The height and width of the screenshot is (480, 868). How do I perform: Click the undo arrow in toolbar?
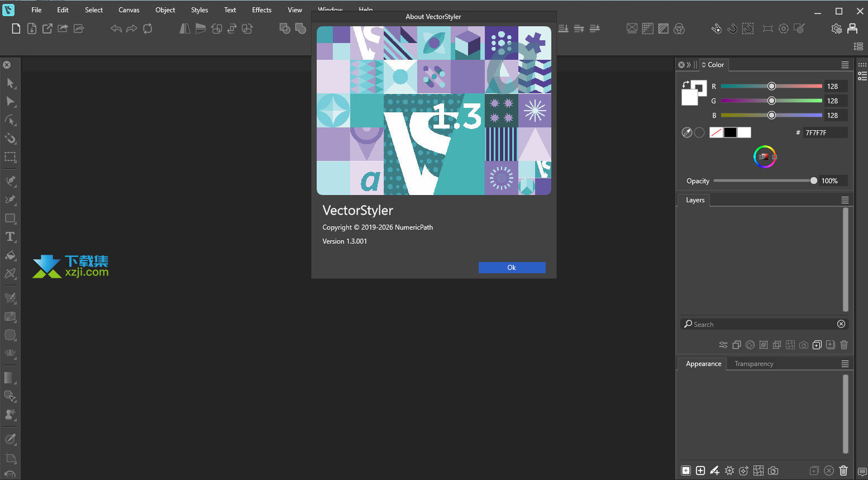(116, 28)
